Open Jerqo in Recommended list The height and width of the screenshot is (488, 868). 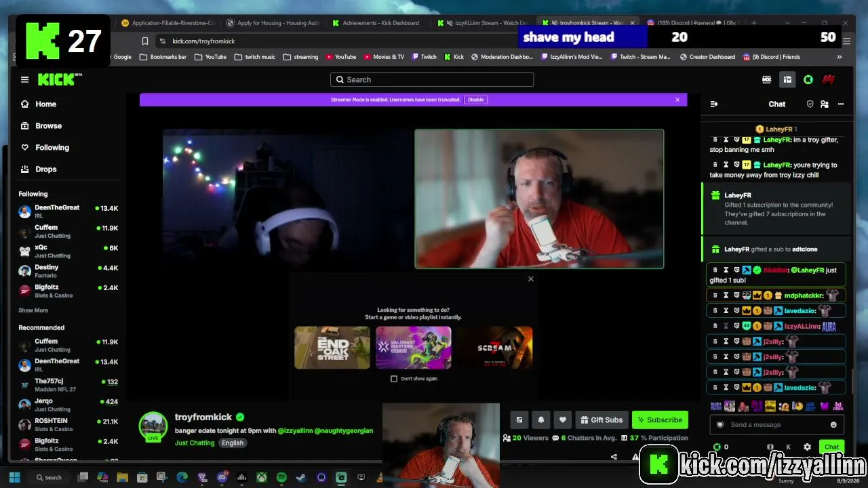tap(68, 405)
